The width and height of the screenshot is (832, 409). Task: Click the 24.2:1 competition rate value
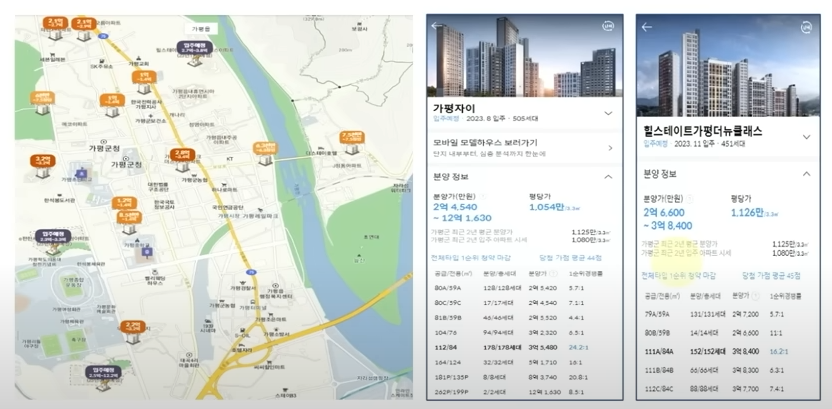(x=579, y=348)
